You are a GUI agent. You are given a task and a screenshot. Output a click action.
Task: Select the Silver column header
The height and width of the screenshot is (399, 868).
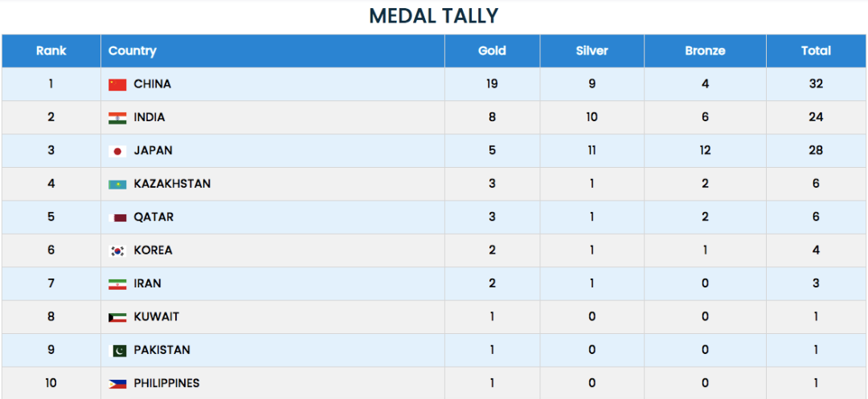click(592, 51)
